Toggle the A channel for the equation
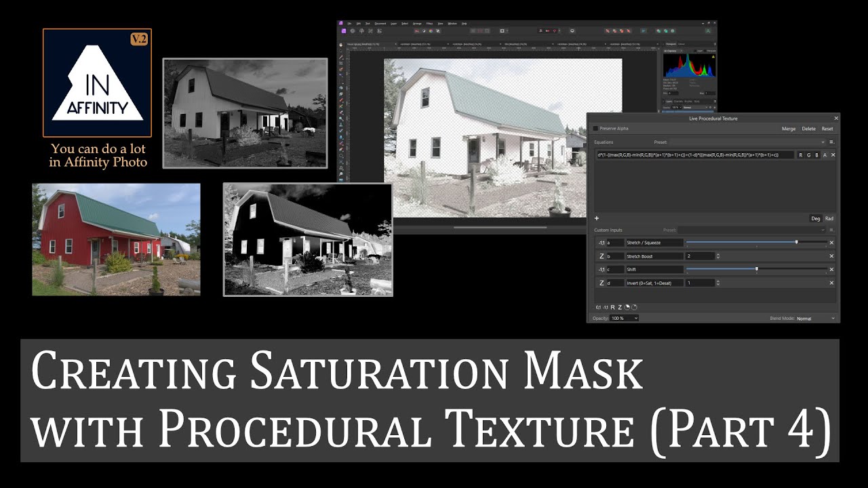Image resolution: width=868 pixels, height=488 pixels. [825, 155]
